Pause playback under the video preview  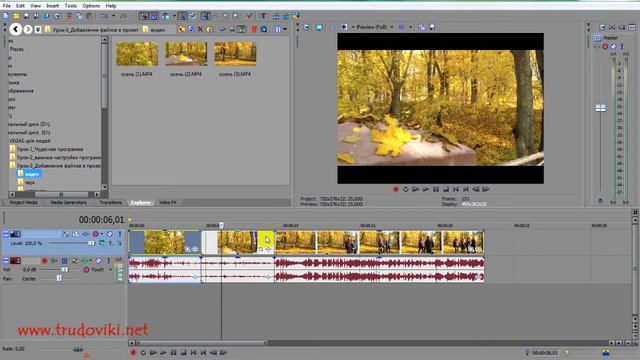pos(436,189)
